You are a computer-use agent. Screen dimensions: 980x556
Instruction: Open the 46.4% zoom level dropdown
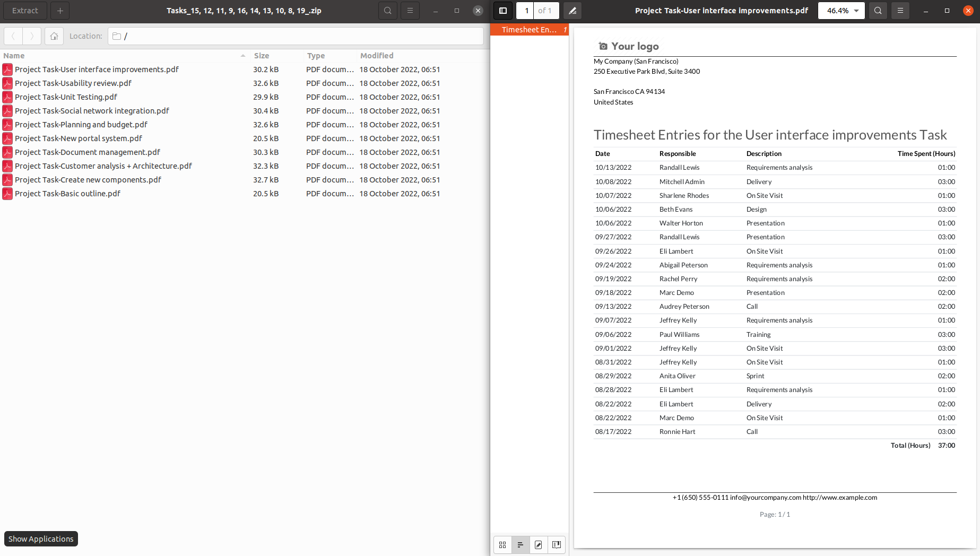842,11
